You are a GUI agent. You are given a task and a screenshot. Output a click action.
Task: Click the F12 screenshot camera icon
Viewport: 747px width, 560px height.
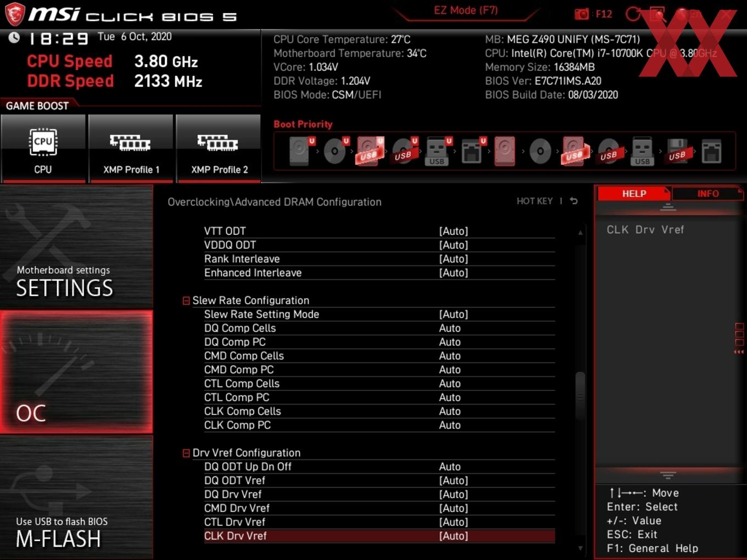pos(582,14)
